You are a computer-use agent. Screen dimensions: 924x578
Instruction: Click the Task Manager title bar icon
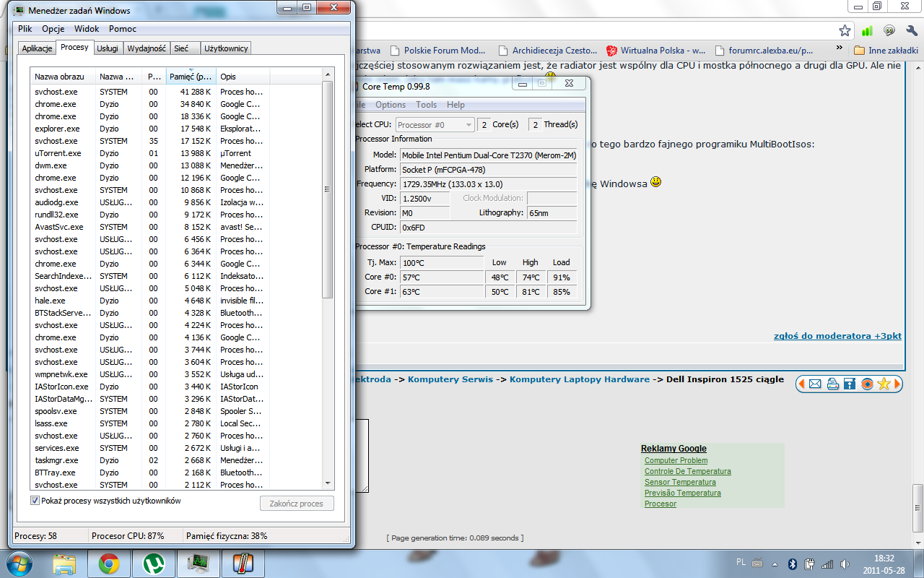[x=17, y=10]
